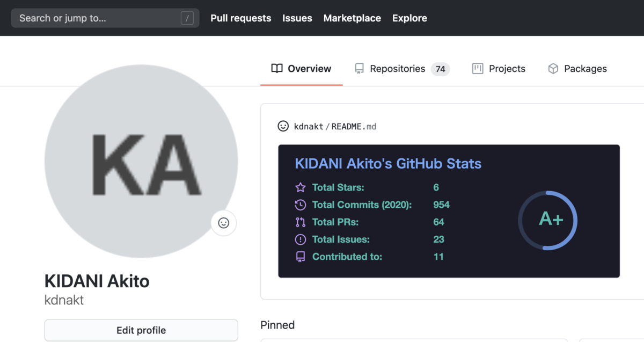Open Issues in the top navigation
The width and height of the screenshot is (644, 342).
[x=297, y=18]
